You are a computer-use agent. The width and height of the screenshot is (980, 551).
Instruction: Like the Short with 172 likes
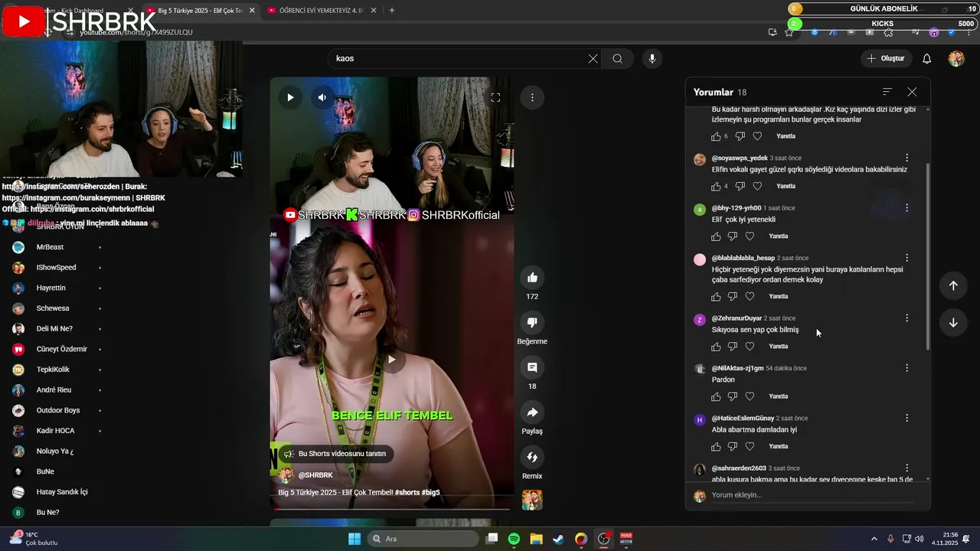tap(532, 278)
